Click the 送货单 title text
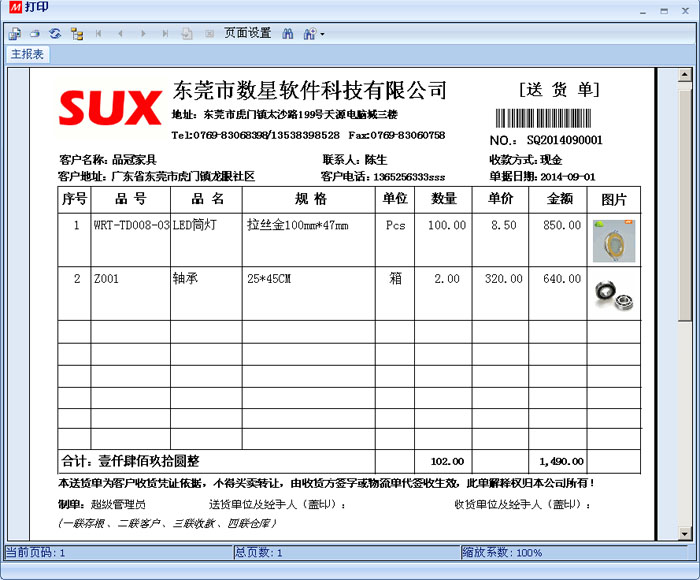This screenshot has height=580, width=700. pos(559,90)
